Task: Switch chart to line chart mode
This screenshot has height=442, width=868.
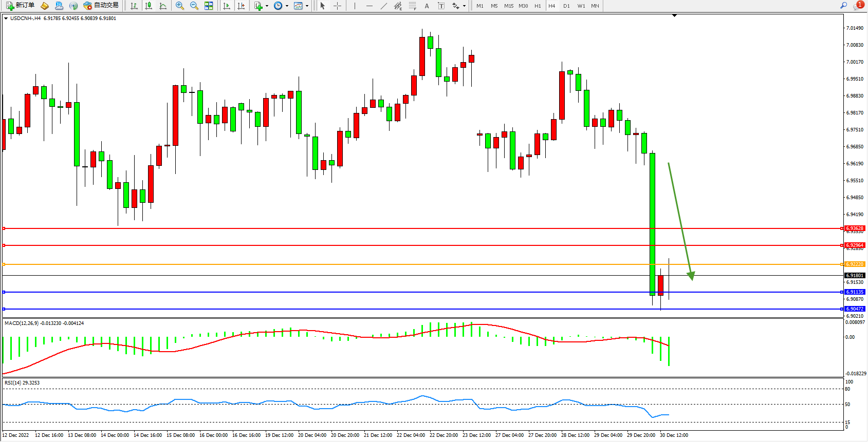Action: 163,6
